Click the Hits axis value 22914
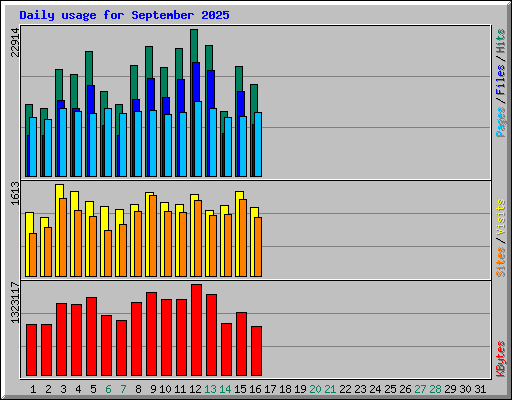This screenshot has height=400, width=512. (15, 43)
